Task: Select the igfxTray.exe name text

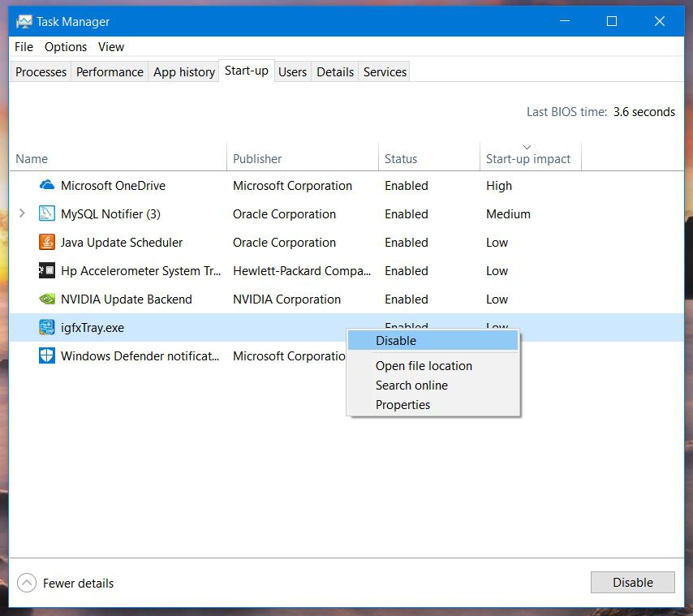Action: [x=93, y=328]
